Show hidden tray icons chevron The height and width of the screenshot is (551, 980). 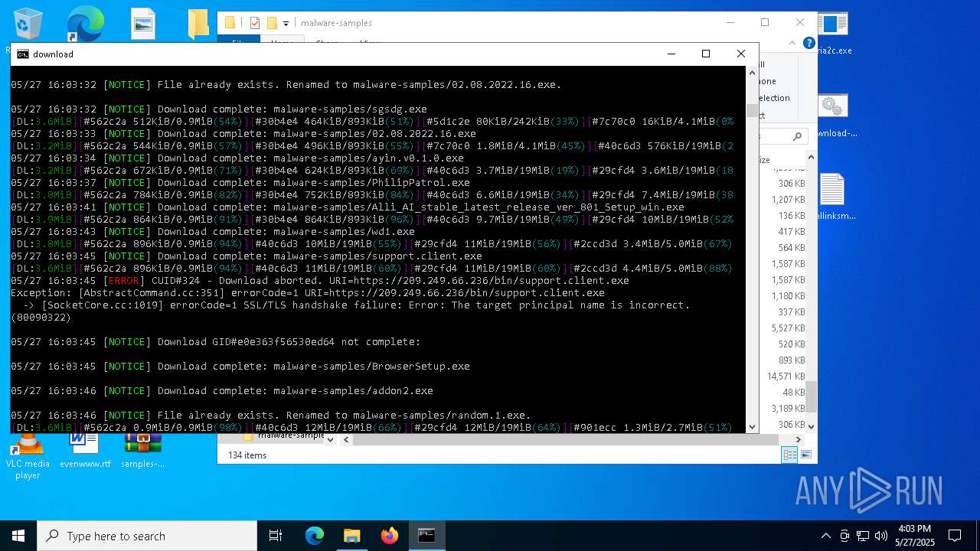(825, 536)
